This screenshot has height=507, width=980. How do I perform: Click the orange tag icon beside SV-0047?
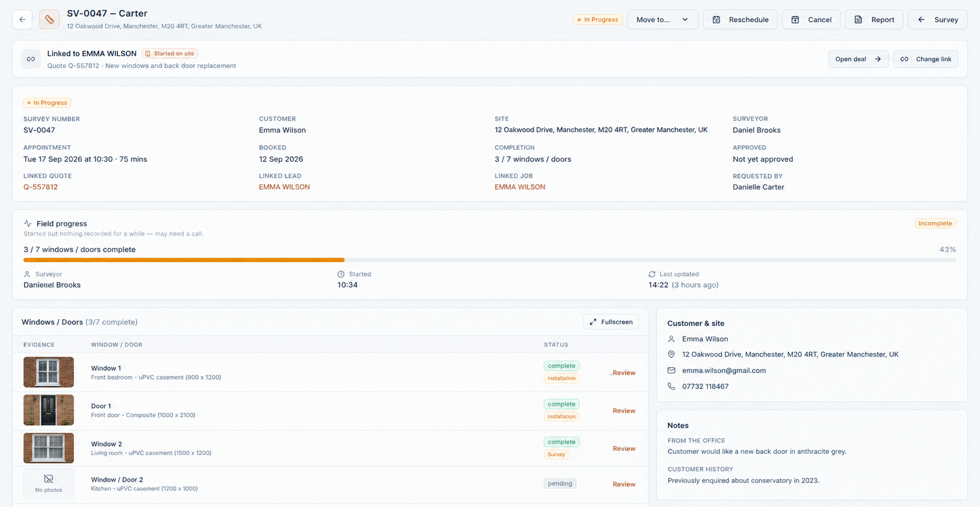coord(49,20)
